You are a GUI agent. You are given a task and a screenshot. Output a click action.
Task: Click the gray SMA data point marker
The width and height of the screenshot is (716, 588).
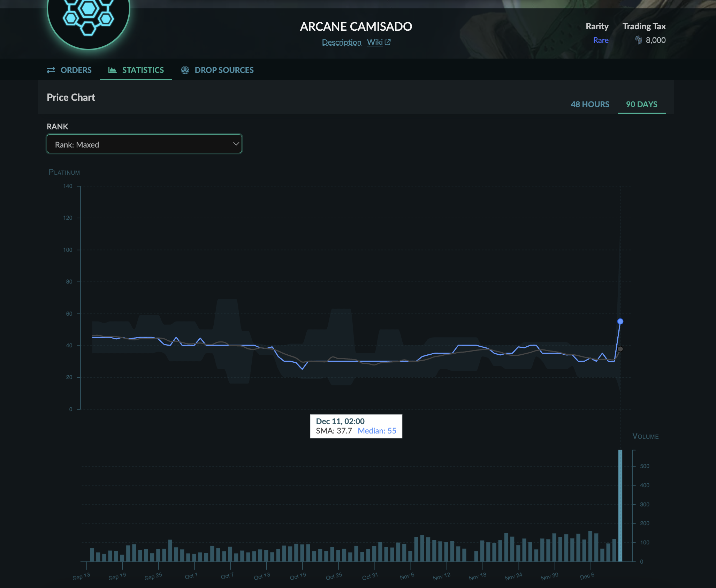620,349
